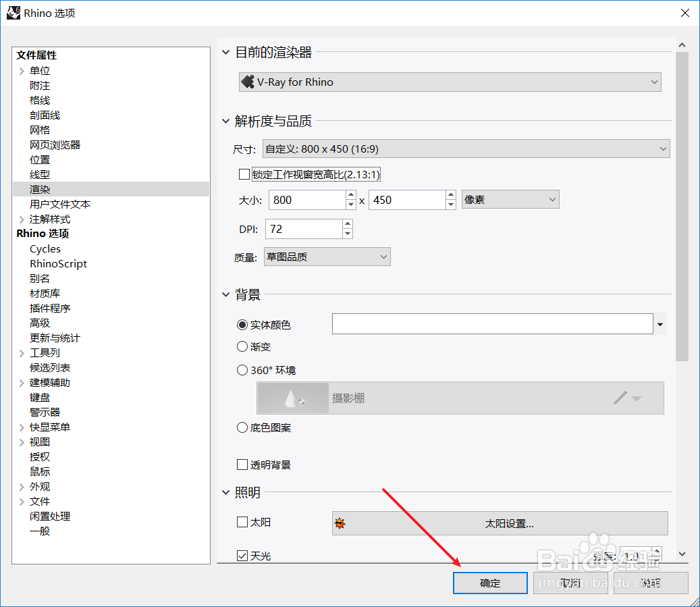
Task: Click the DPI field showing 72
Action: pos(304,229)
